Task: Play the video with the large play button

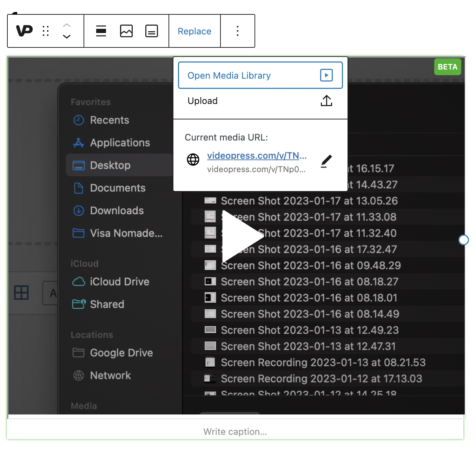Action: pyautogui.click(x=243, y=236)
